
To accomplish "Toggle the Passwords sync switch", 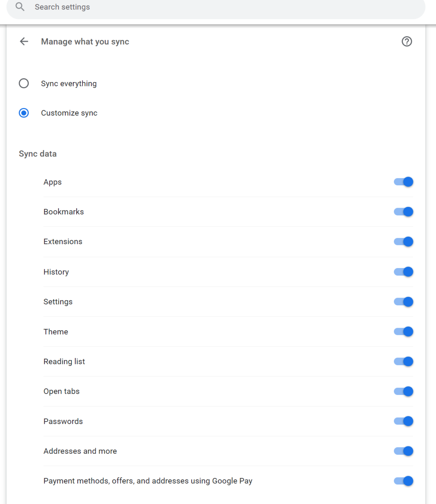I will click(x=403, y=421).
